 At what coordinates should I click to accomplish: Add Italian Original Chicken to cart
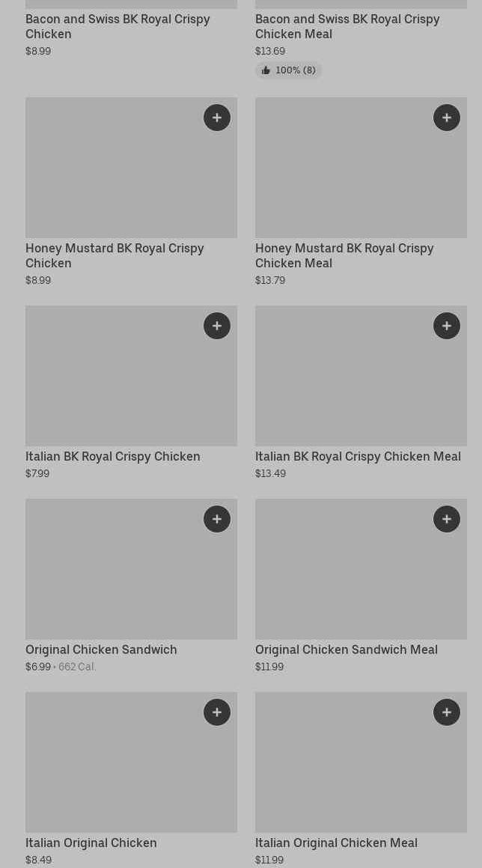click(217, 712)
